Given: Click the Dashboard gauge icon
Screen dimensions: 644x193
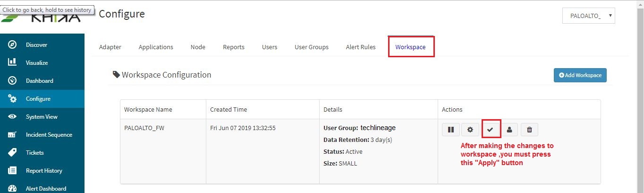Looking at the screenshot, I should (x=13, y=80).
